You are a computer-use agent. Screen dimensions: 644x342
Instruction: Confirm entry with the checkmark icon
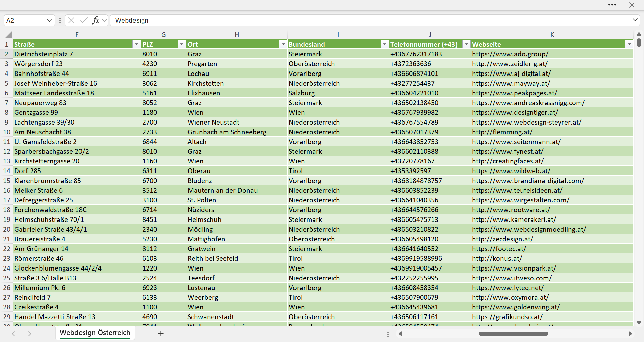[x=84, y=20]
